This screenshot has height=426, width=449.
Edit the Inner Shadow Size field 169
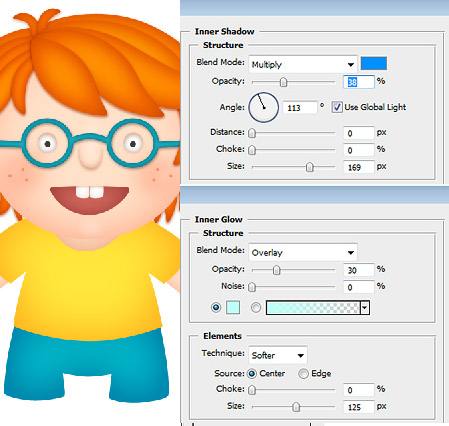point(359,167)
